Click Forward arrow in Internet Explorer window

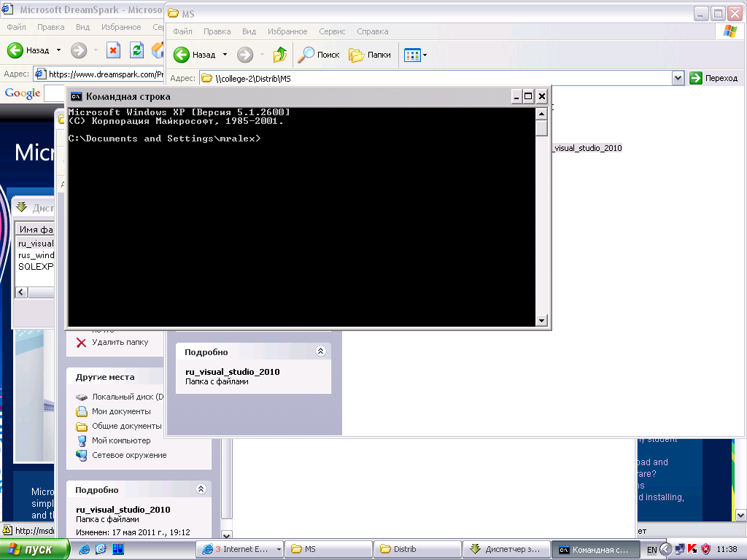pos(79,50)
